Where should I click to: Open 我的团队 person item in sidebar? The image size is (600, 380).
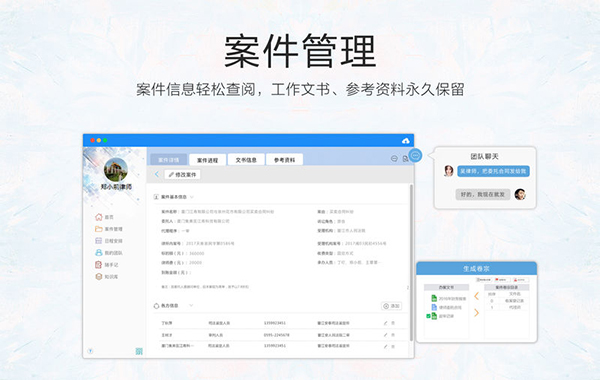tap(109, 253)
